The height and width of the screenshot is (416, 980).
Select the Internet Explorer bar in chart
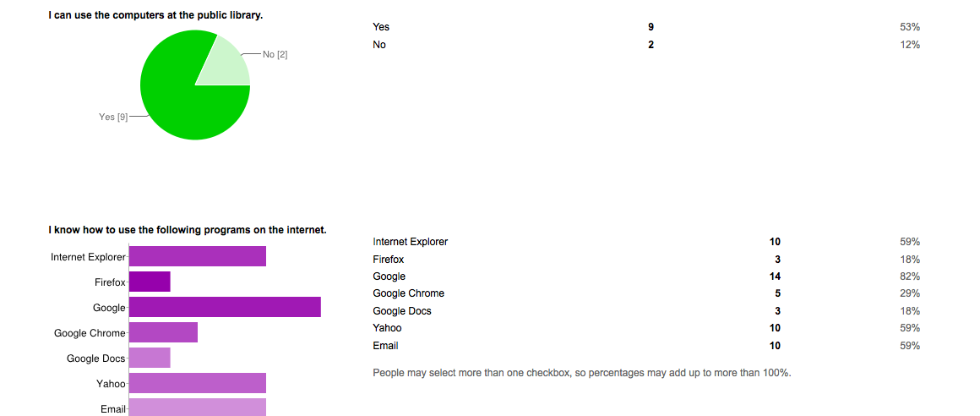point(197,256)
